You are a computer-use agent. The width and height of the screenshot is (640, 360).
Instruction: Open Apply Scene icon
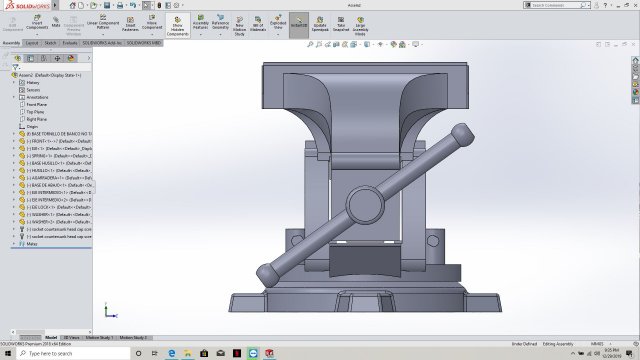tap(402, 44)
